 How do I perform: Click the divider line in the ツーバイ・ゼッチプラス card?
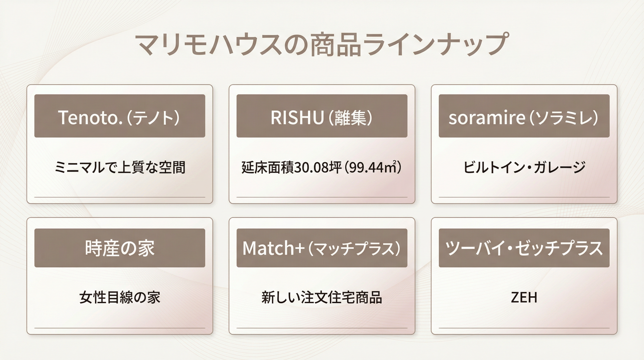click(x=524, y=328)
